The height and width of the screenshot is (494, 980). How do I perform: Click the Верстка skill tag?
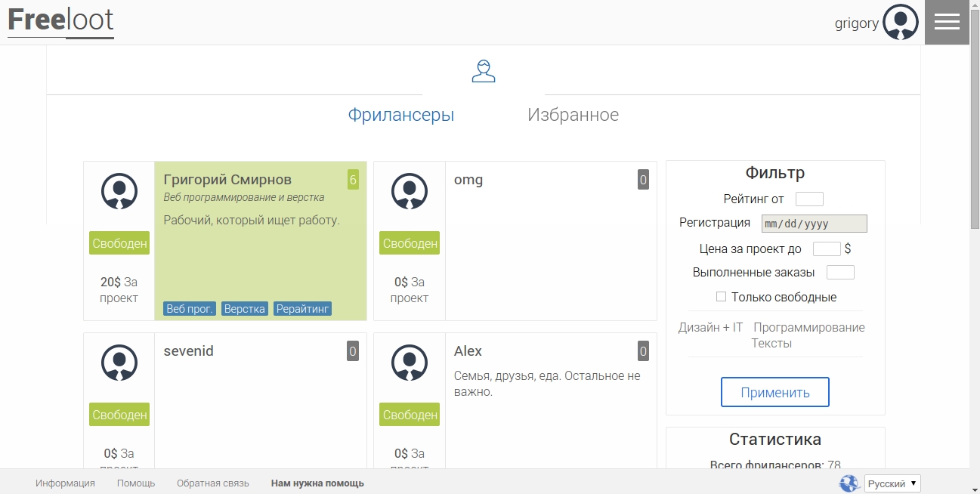click(x=245, y=309)
